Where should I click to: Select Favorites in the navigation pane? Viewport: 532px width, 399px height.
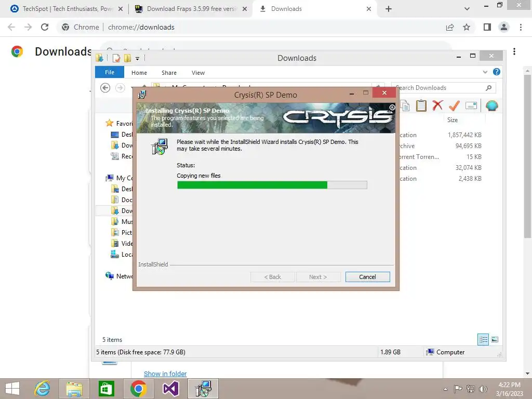point(119,123)
